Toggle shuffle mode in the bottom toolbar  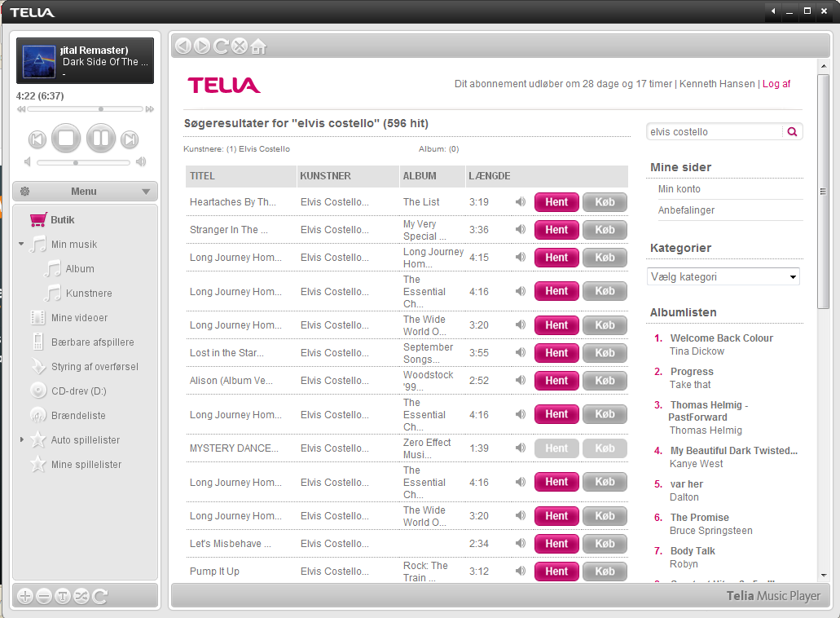[x=81, y=596]
